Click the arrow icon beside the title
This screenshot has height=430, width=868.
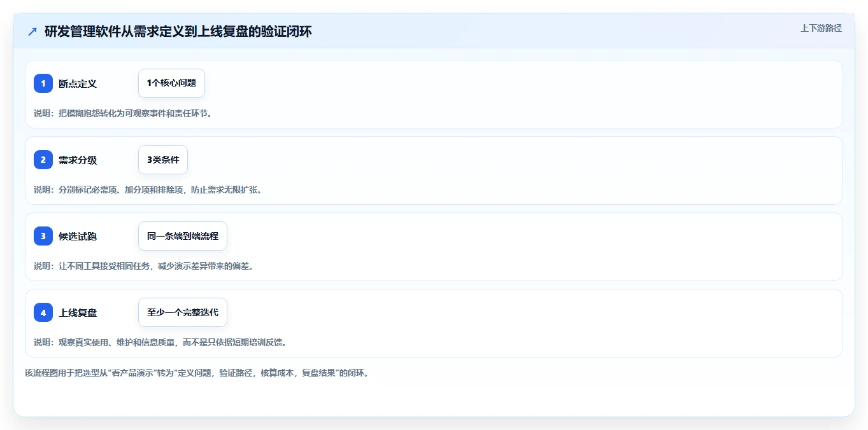click(x=32, y=31)
